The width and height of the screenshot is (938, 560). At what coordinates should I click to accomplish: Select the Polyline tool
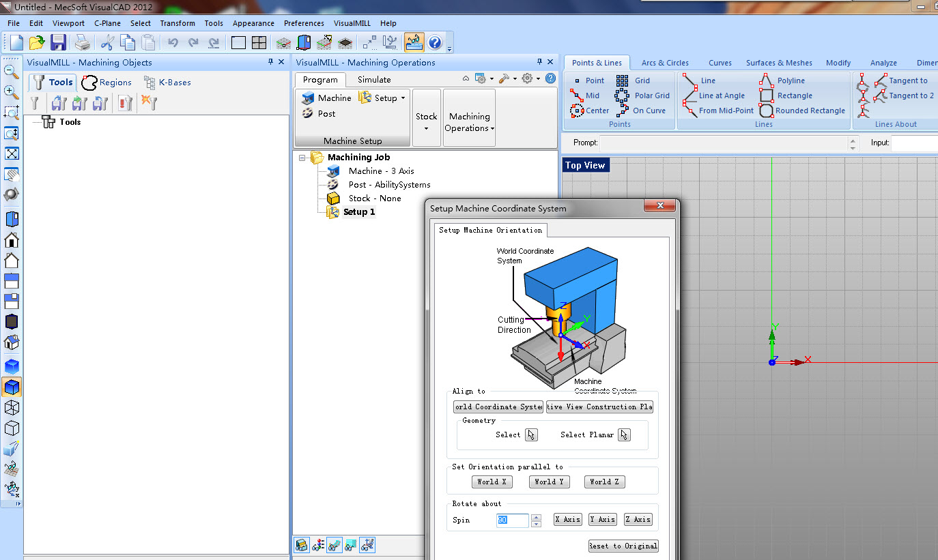pos(782,80)
